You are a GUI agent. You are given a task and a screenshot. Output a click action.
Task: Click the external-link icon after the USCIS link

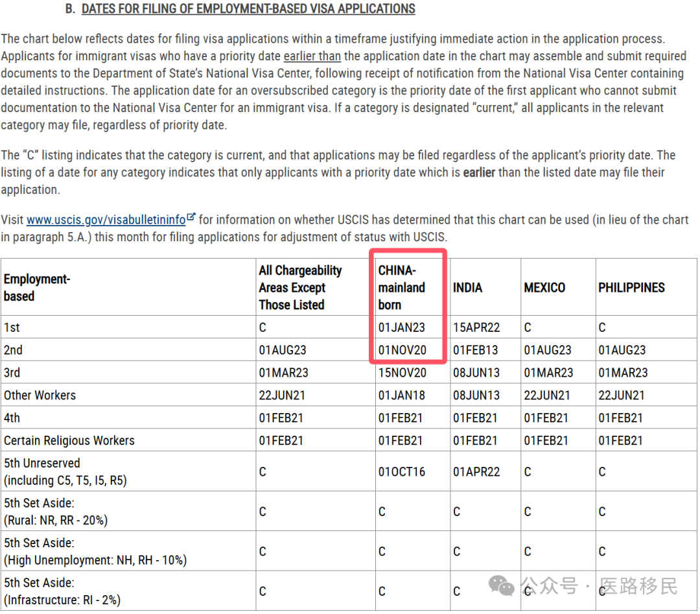[191, 217]
